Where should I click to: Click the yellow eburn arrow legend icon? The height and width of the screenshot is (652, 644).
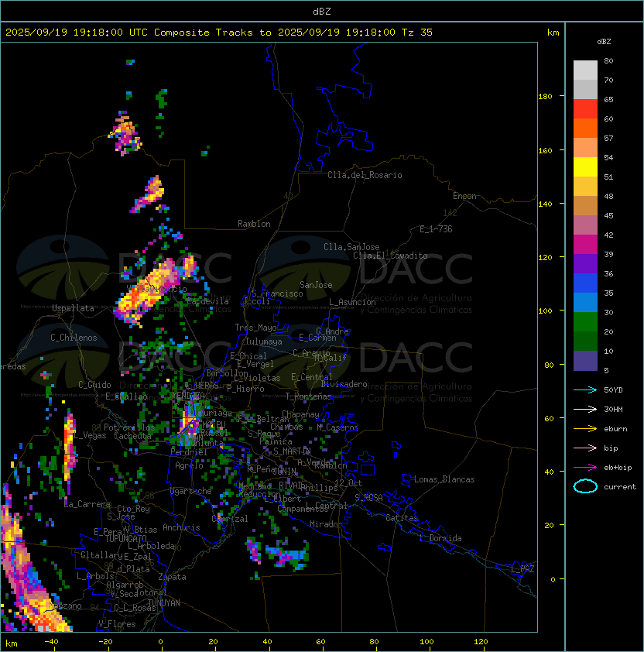585,429
